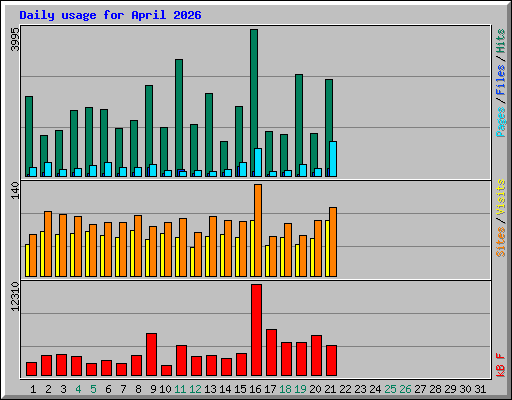512x400 pixels.
Task: Click the green weekend day label 18
Action: coord(285,389)
